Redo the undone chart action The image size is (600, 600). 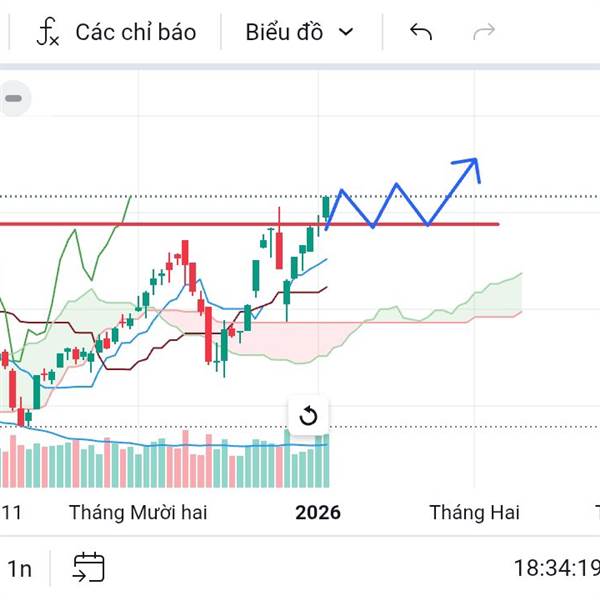tap(484, 32)
